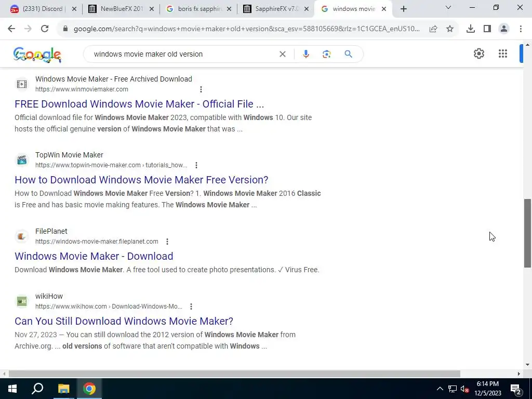View site information lock icon

click(65, 29)
